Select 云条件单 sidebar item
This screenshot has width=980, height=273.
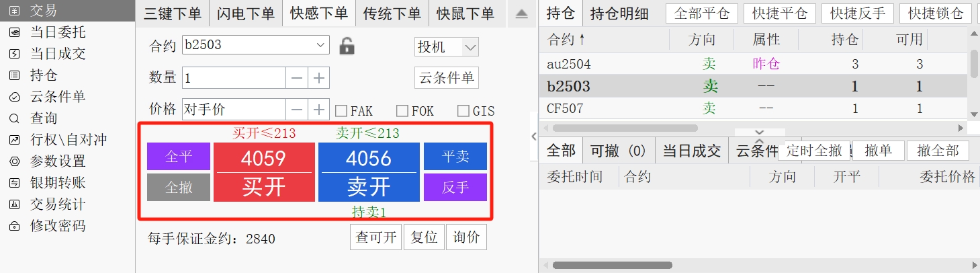point(58,97)
